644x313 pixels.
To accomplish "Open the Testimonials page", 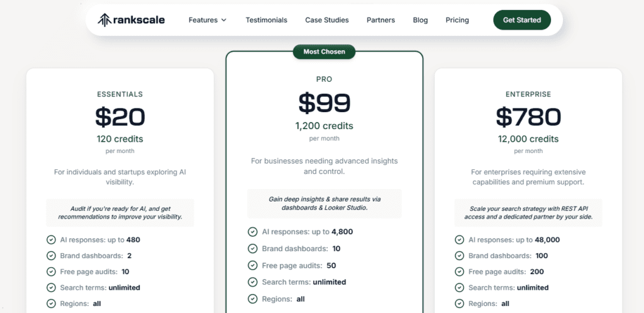I will 266,20.
